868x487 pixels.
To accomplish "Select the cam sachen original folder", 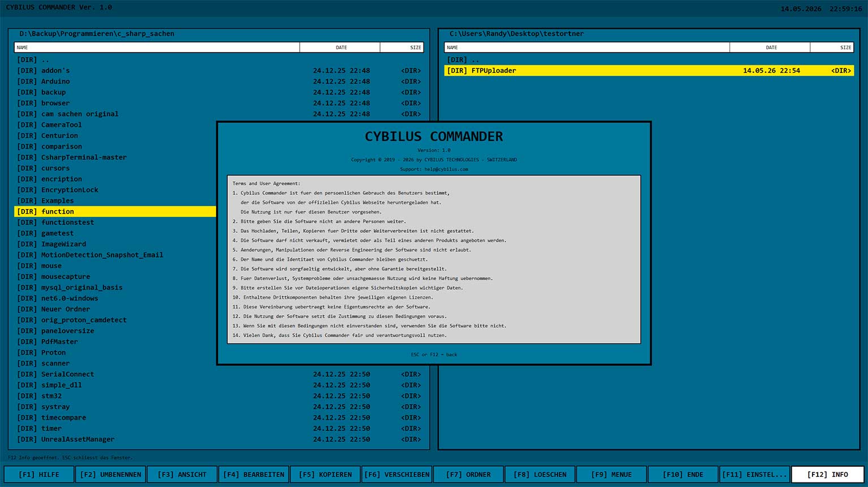I will (219, 114).
